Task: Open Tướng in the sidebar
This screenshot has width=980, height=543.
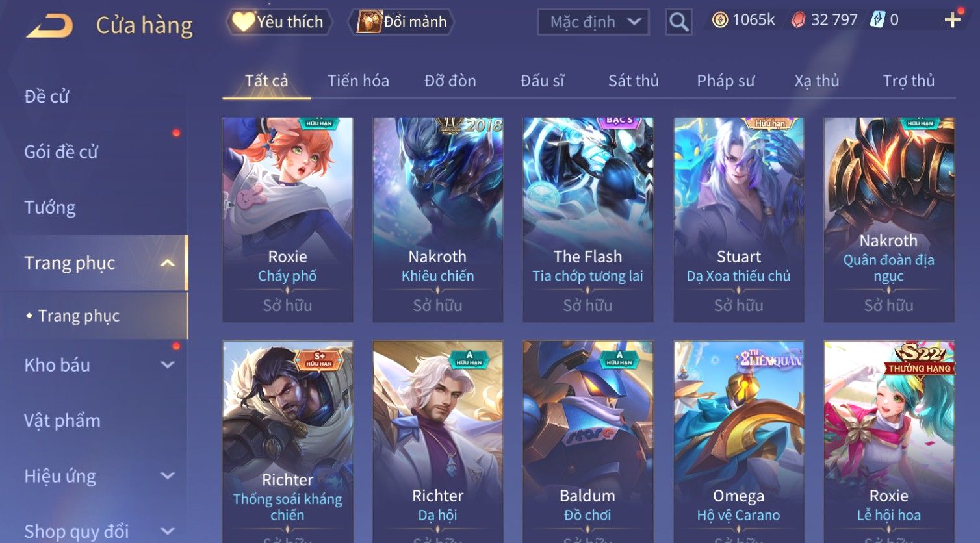Action: click(50, 207)
